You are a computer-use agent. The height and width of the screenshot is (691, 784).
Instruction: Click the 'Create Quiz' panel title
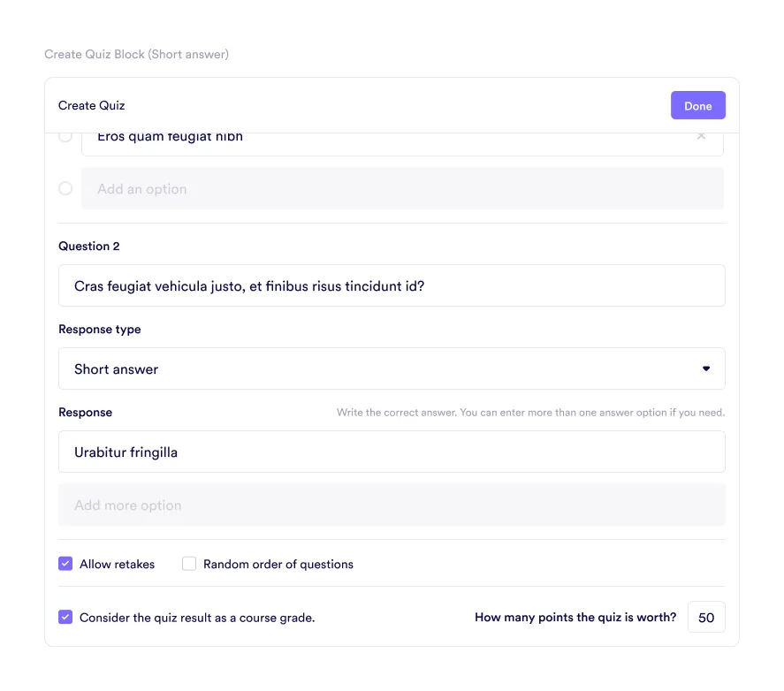[x=92, y=105]
